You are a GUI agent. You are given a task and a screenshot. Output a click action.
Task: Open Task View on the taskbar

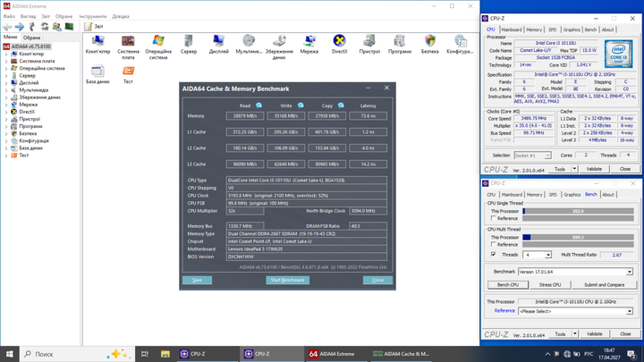pos(145,354)
